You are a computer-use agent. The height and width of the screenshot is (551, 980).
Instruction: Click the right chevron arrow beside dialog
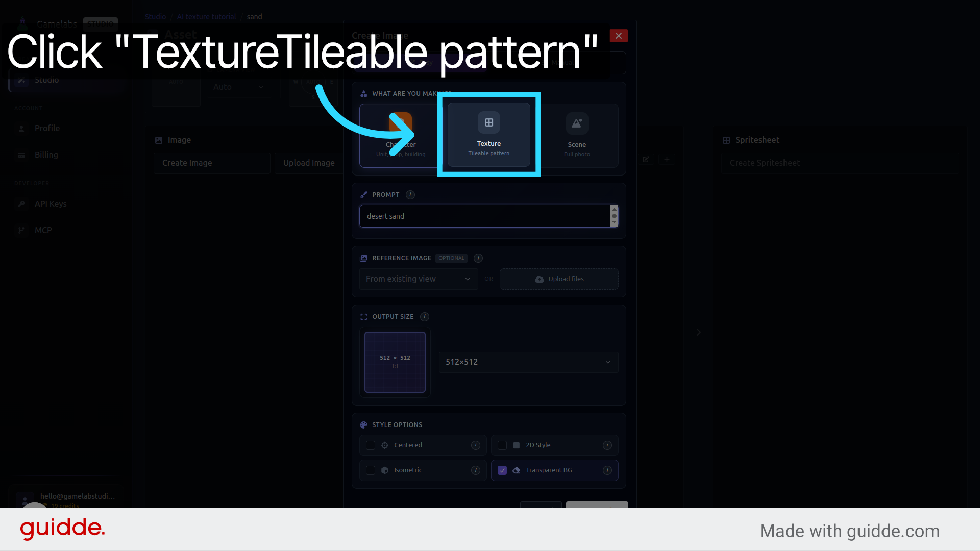point(699,332)
